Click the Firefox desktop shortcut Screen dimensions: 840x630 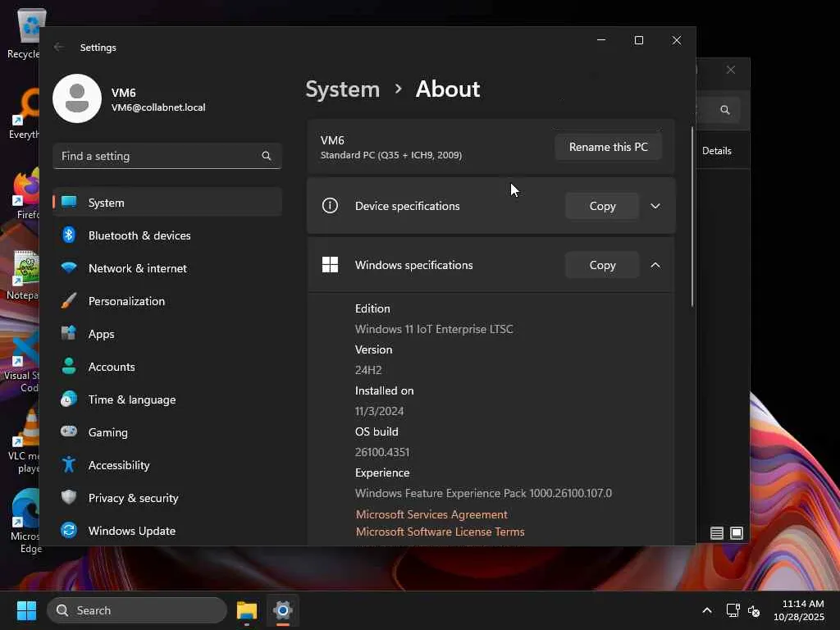pyautogui.click(x=25, y=194)
